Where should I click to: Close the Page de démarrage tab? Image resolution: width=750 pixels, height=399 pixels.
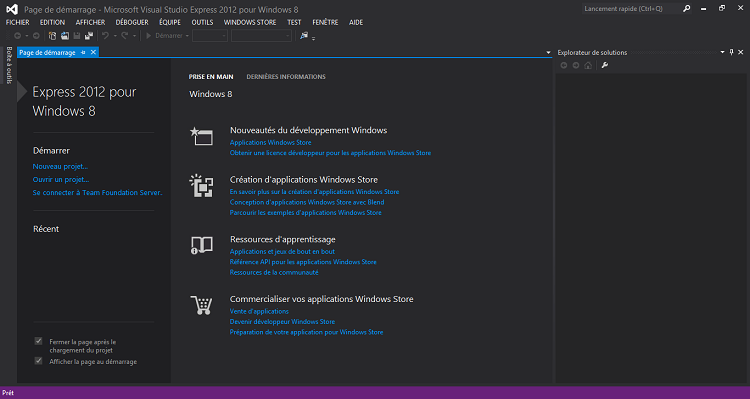(x=93, y=52)
